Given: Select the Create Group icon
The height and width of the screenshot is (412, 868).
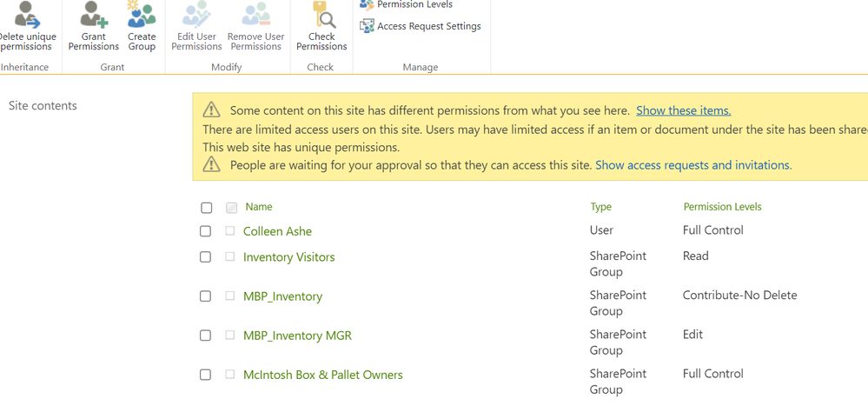Looking at the screenshot, I should pyautogui.click(x=142, y=15).
